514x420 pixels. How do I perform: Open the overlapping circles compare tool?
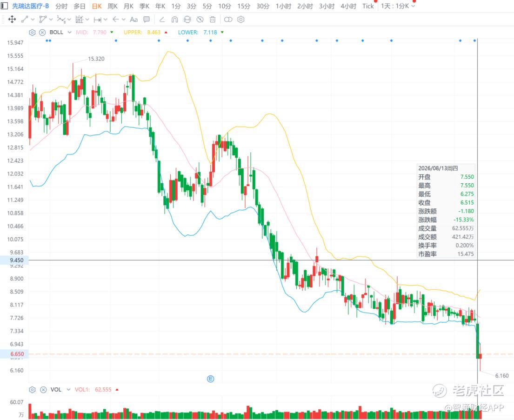point(228,20)
